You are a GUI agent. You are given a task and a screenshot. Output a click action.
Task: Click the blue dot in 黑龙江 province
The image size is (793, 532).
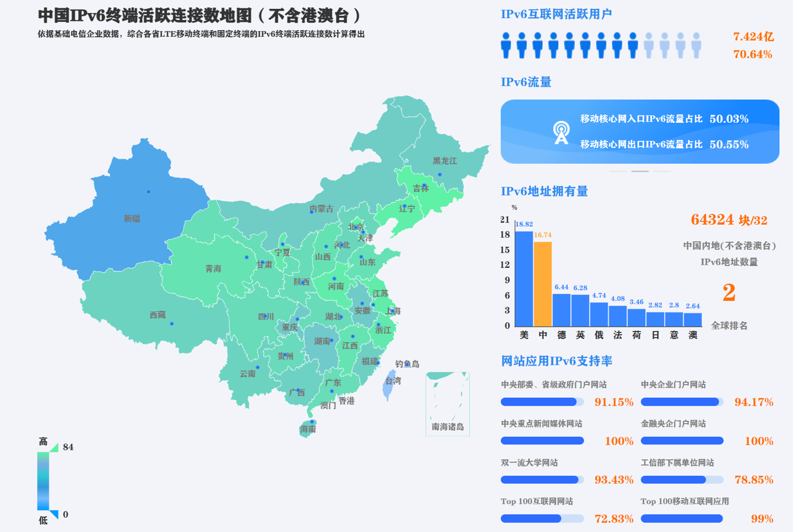439,175
